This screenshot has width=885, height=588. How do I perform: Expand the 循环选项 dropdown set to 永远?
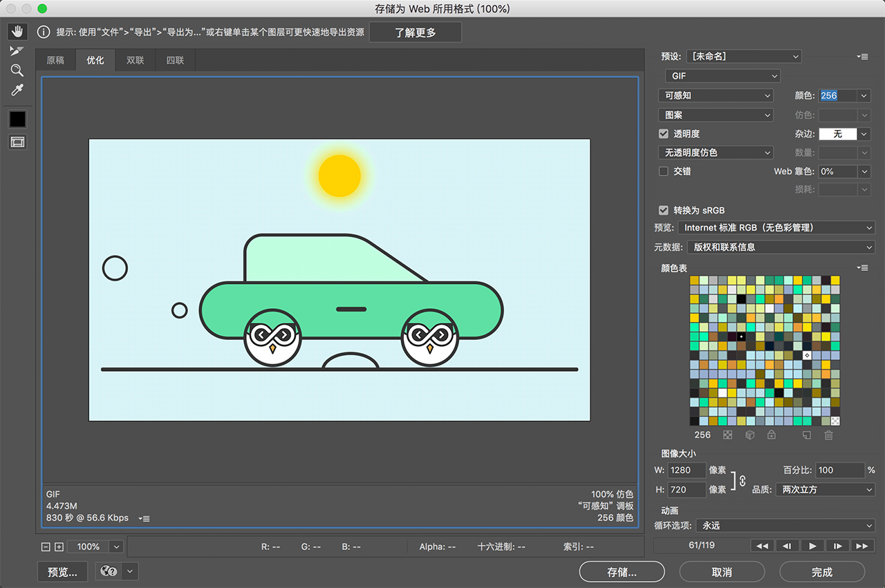click(785, 526)
